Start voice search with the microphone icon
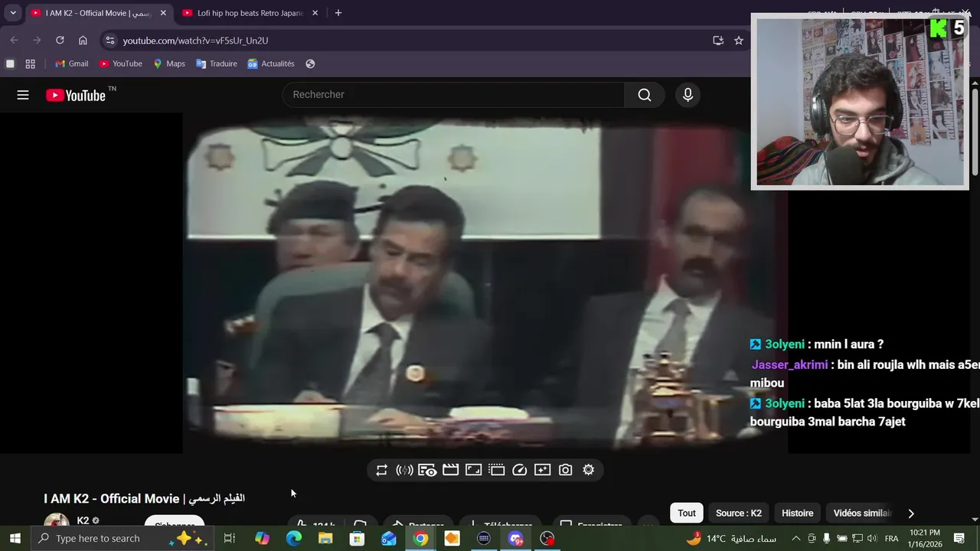This screenshot has height=551, width=980. click(688, 95)
